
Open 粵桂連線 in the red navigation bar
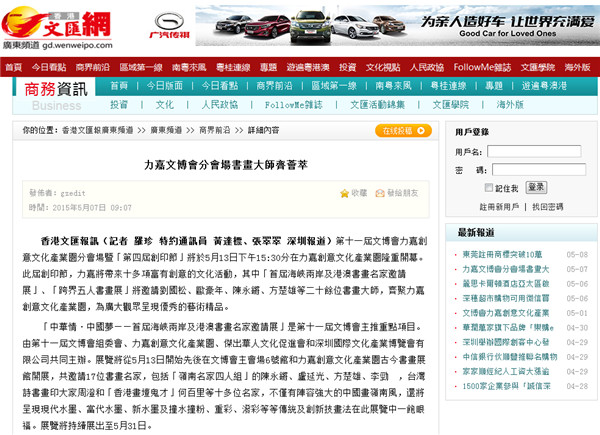pyautogui.click(x=233, y=67)
